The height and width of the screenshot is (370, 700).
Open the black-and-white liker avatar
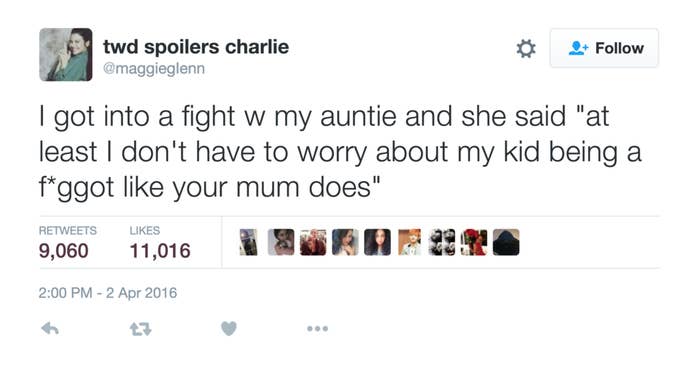point(442,242)
